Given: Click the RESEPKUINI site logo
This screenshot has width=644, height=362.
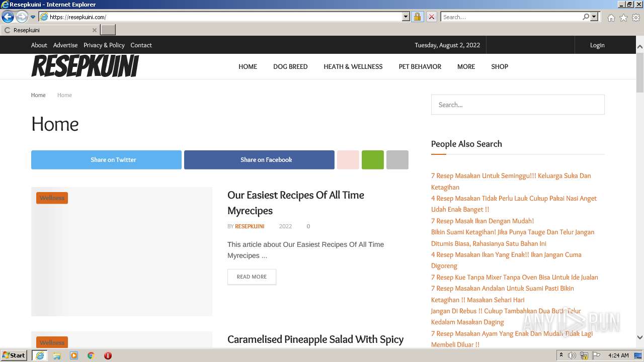Looking at the screenshot, I should pos(85,66).
